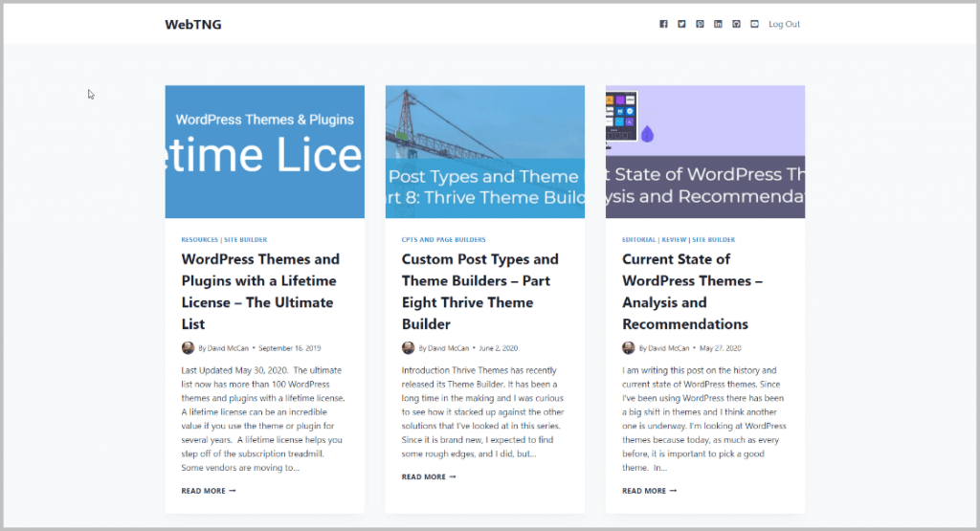
Task: Open title 'Custom Post Types and Theme Builders – Part Eight'
Action: [x=480, y=291]
